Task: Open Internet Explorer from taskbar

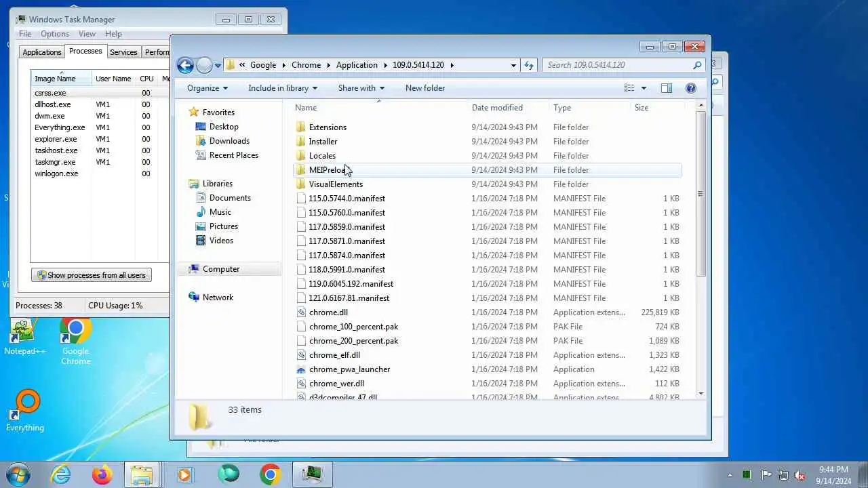Action: [x=61, y=474]
